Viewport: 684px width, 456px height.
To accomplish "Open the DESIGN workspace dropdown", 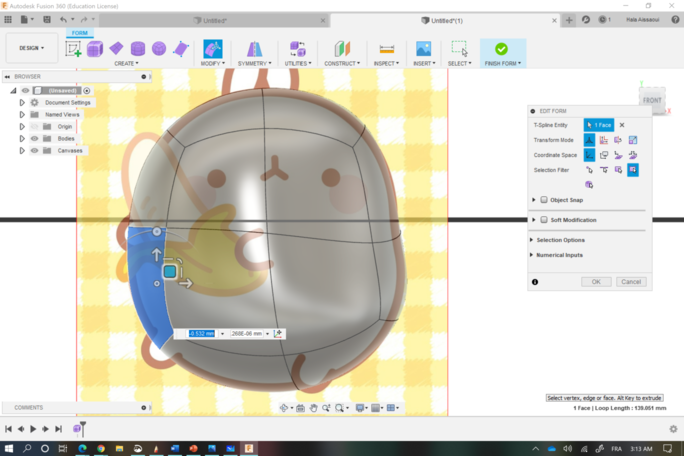I will point(31,48).
